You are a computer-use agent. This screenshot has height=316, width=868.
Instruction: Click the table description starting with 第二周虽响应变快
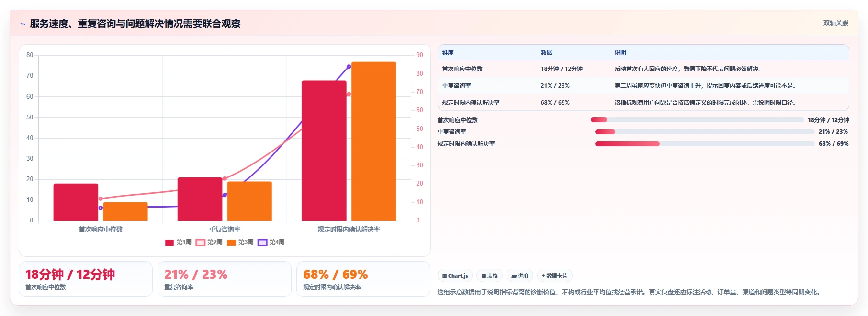(x=706, y=86)
